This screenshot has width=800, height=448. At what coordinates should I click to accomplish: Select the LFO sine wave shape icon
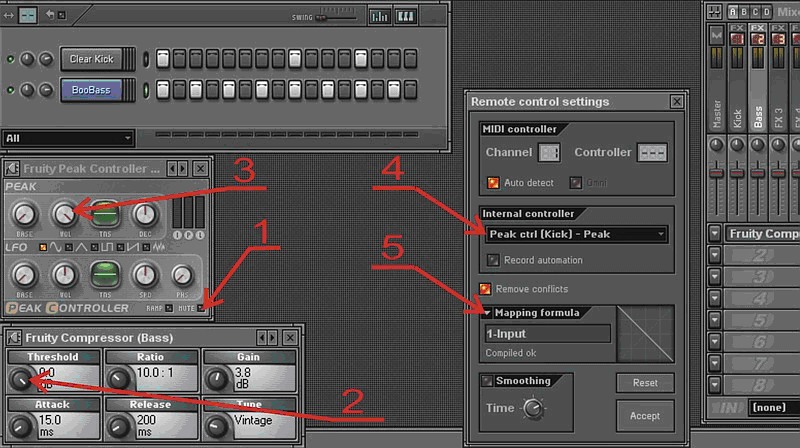pyautogui.click(x=44, y=247)
